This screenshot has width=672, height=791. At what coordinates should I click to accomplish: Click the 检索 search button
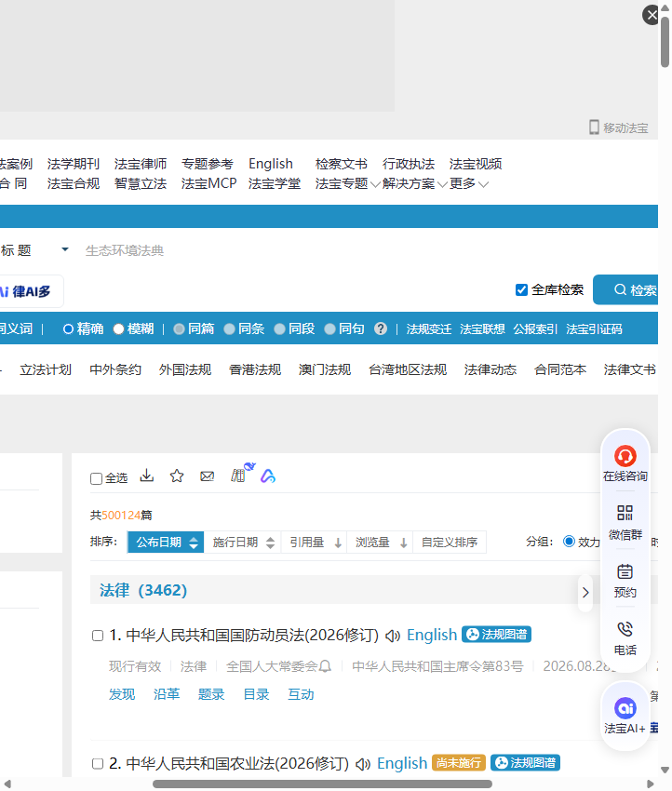626,290
